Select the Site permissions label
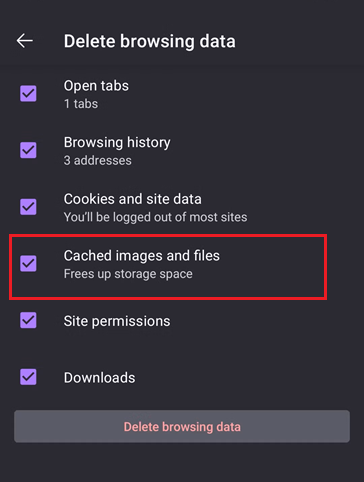This screenshot has height=482, width=364. coord(117,321)
